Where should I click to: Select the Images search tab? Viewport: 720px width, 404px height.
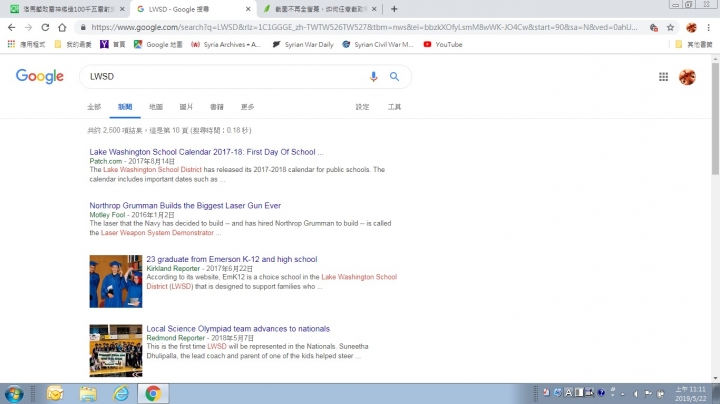pos(186,107)
